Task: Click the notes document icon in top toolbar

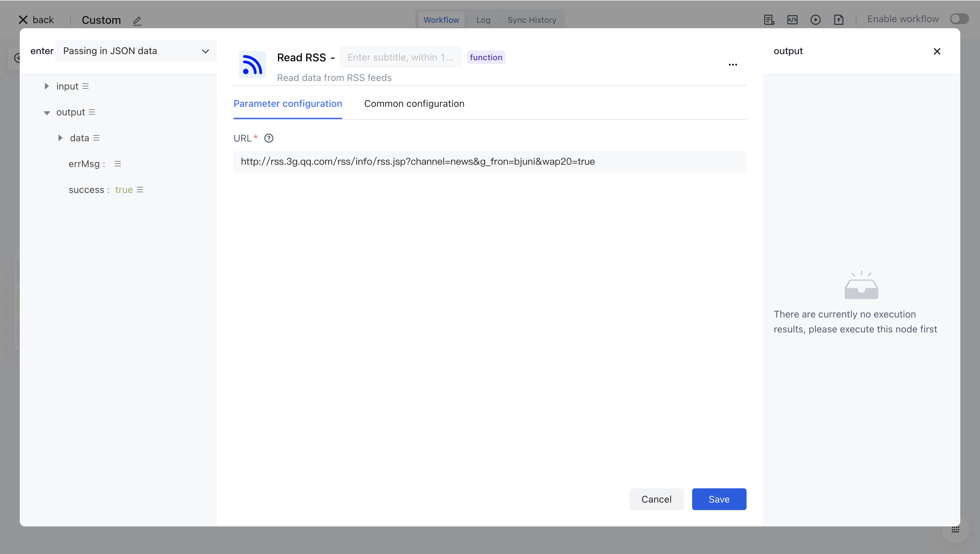Action: (769, 20)
